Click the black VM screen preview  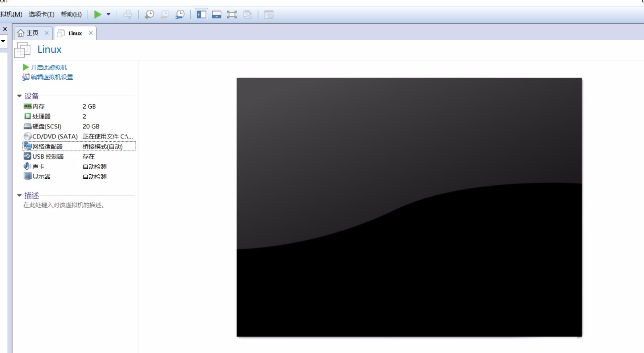click(409, 207)
